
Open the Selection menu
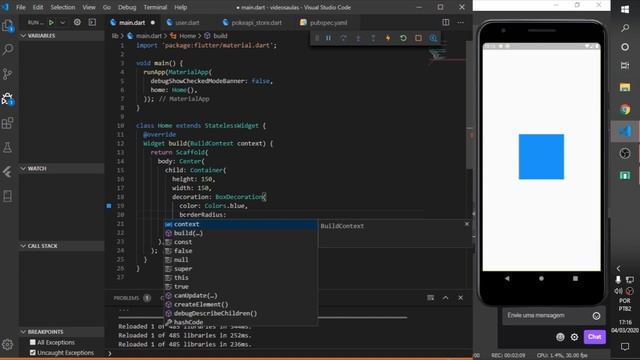(x=62, y=7)
